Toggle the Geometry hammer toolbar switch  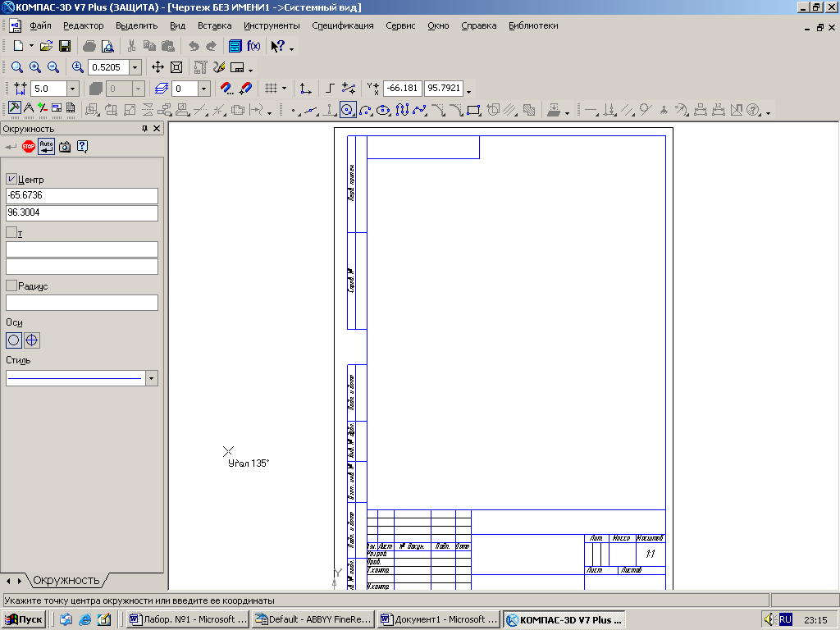pyautogui.click(x=15, y=109)
